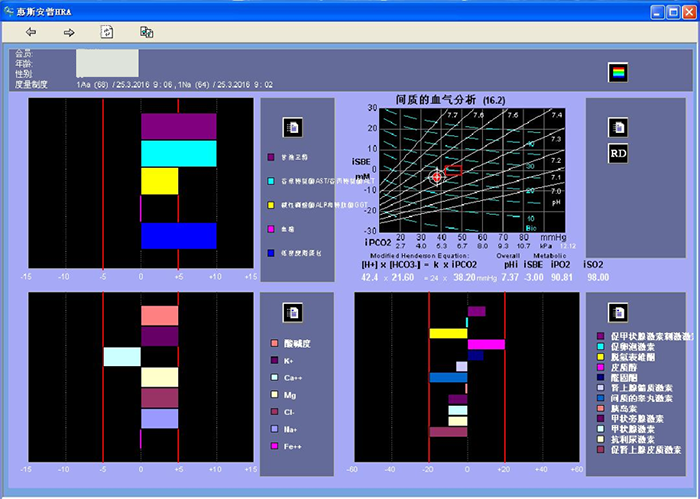Click magenta swatch in the liver legend
The height and width of the screenshot is (499, 700).
(x=271, y=229)
